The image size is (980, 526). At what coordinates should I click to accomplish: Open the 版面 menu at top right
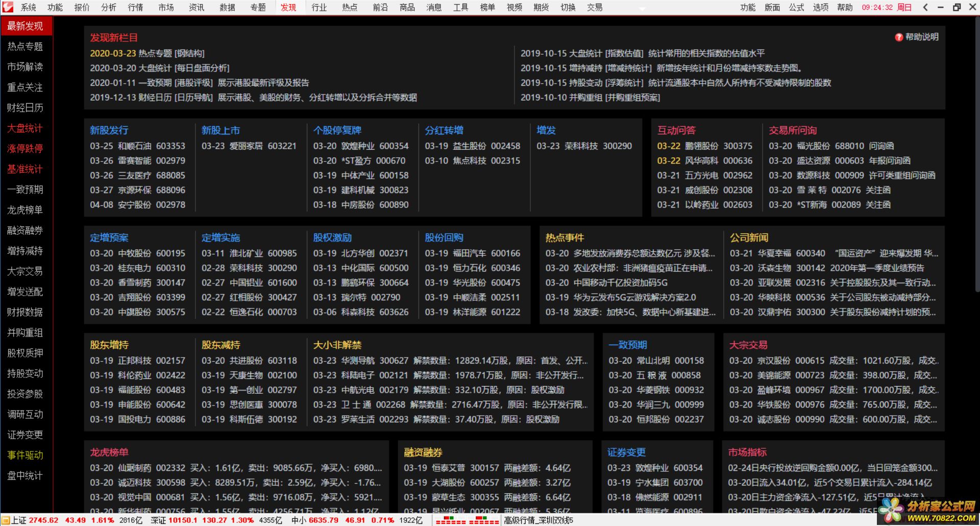click(772, 7)
